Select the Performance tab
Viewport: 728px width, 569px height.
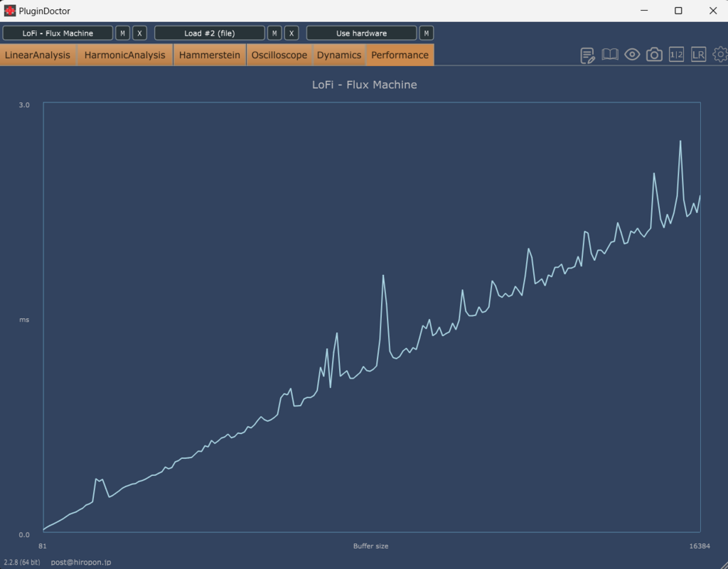pyautogui.click(x=400, y=55)
